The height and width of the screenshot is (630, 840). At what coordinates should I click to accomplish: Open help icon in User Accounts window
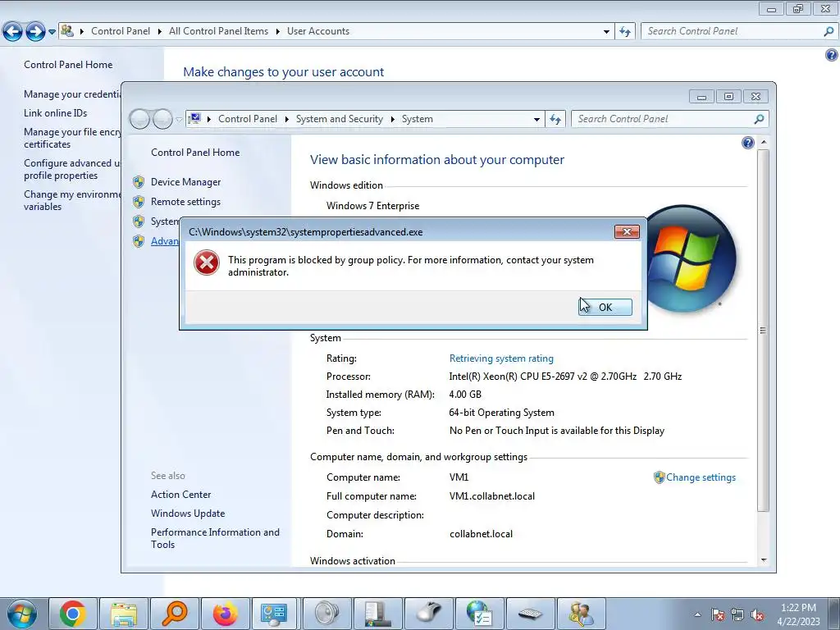point(832,55)
